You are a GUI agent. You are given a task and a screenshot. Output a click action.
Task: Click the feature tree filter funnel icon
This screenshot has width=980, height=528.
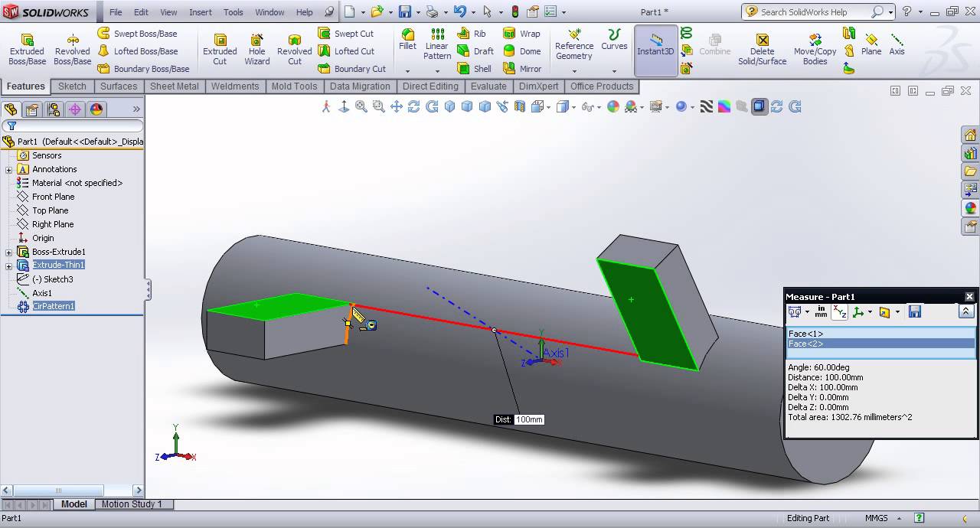[x=11, y=126]
